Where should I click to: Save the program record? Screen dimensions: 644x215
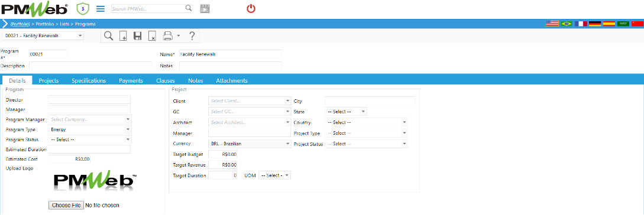point(138,36)
